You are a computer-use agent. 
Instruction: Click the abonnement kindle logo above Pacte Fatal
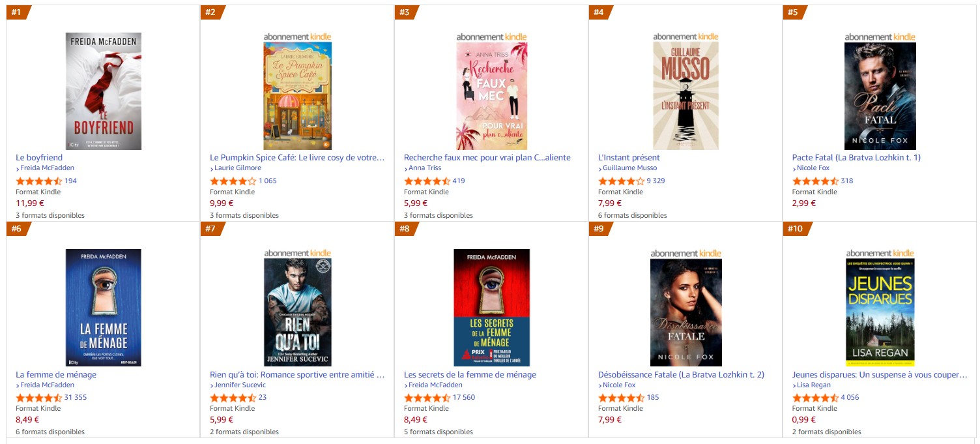tap(880, 37)
